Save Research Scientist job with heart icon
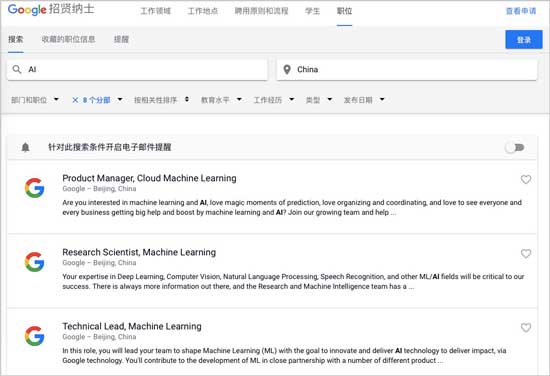 coord(525,253)
